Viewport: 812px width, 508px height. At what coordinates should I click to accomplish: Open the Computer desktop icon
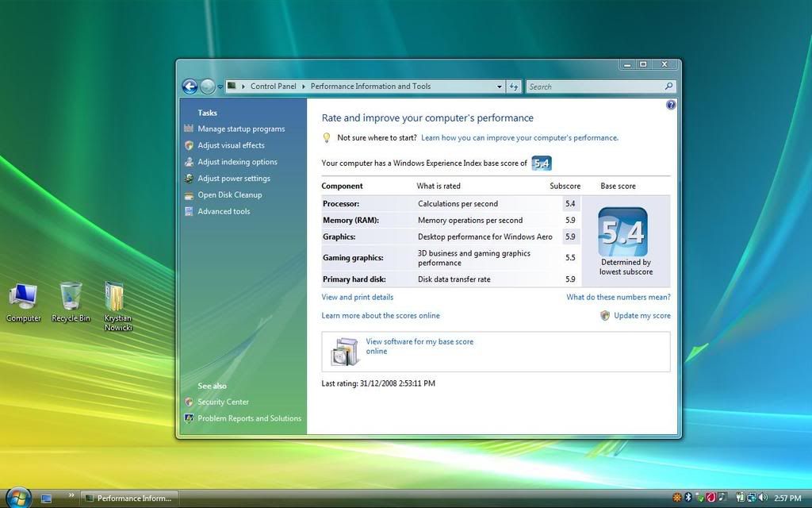click(x=23, y=302)
